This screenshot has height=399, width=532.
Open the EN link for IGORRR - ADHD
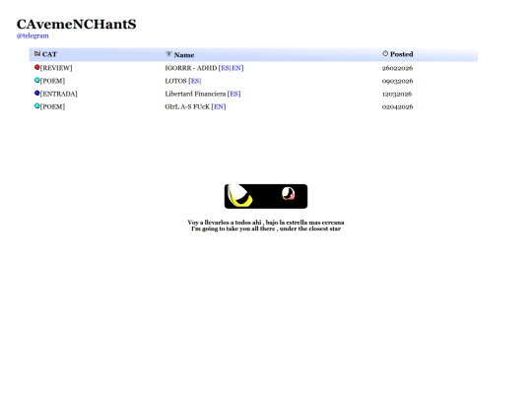(236, 68)
